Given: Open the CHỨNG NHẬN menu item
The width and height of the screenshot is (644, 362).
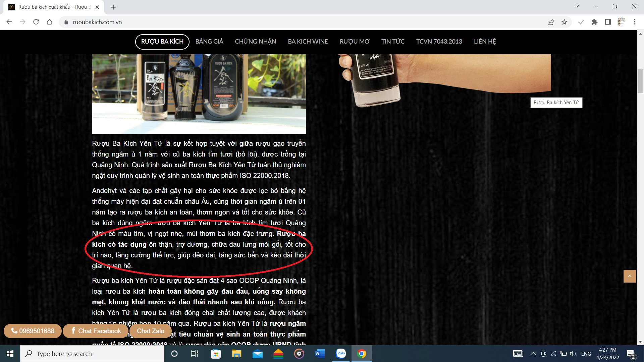Looking at the screenshot, I should point(255,42).
